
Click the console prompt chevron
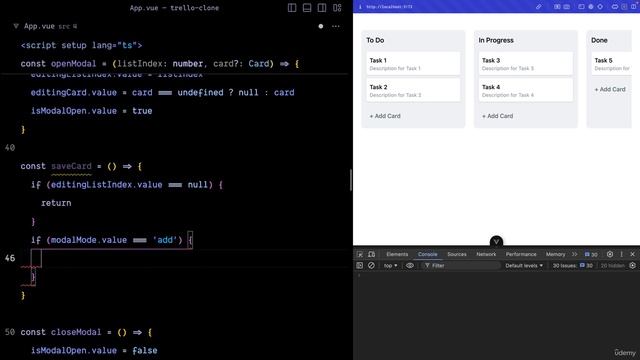[359, 276]
